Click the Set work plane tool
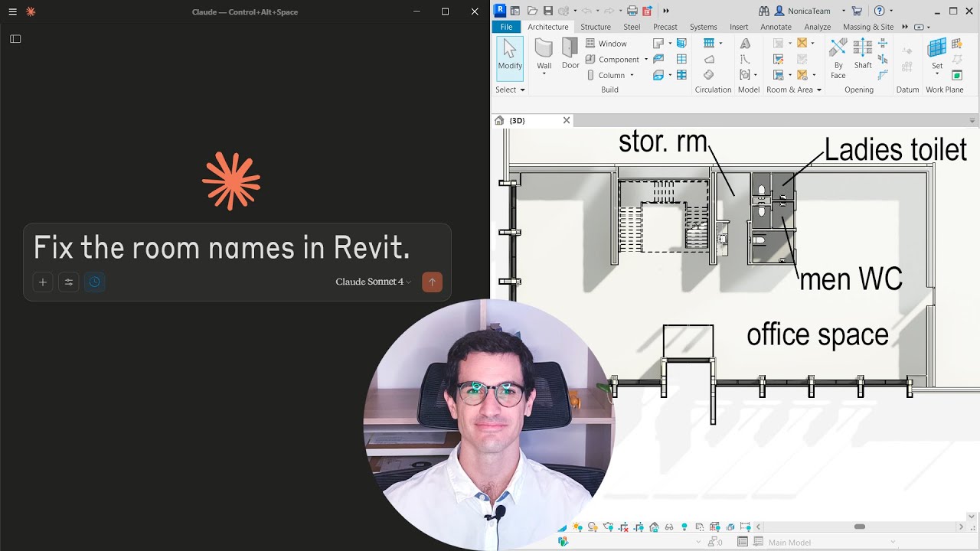The image size is (980, 551). (937, 55)
